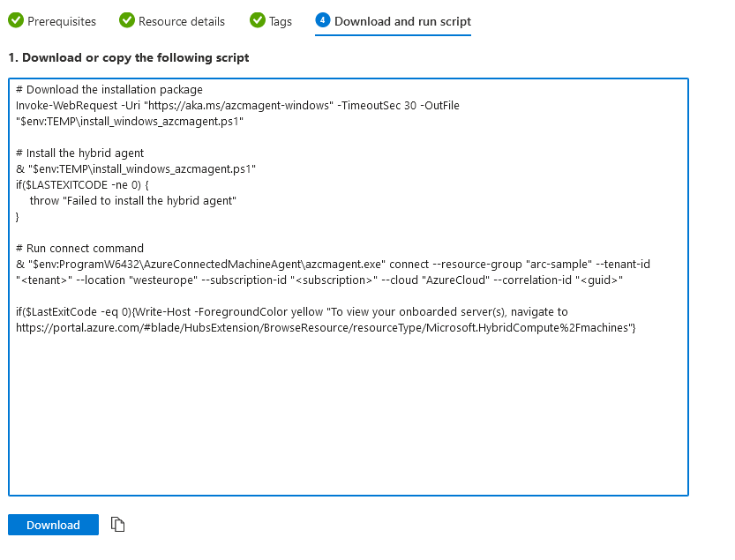The image size is (735, 560).
Task: Go to the Tags tab
Action: (271, 21)
